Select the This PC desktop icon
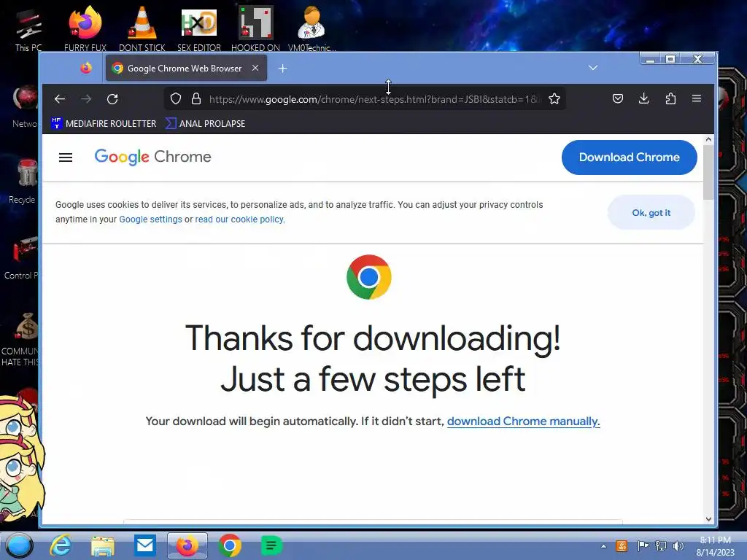The height and width of the screenshot is (560, 747). [x=28, y=30]
